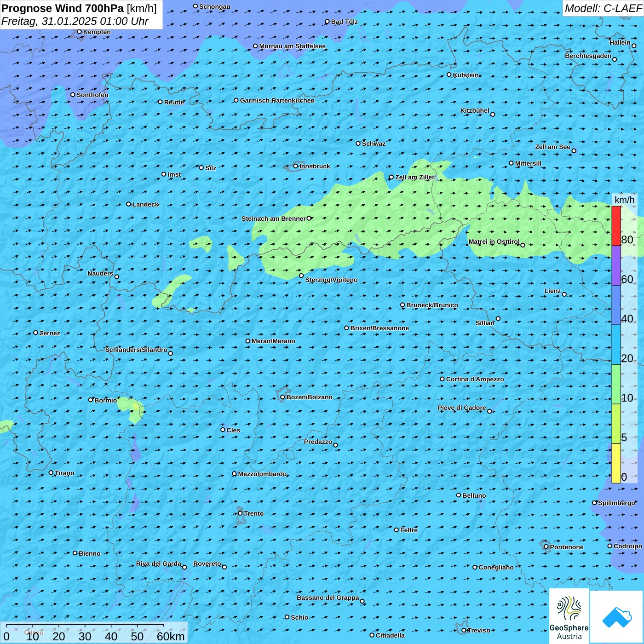Click the 'Bozen/Bolzano' city label
This screenshot has height=644, width=644.
point(310,397)
